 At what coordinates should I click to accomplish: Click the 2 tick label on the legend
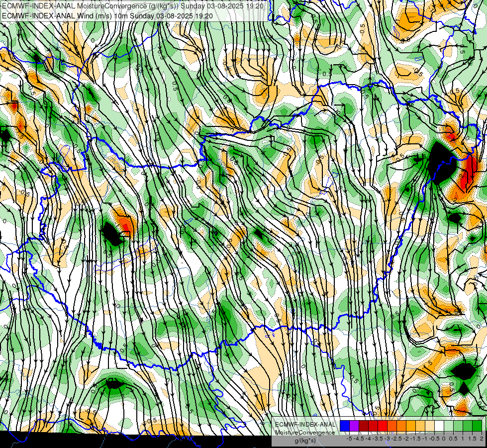click(x=482, y=439)
